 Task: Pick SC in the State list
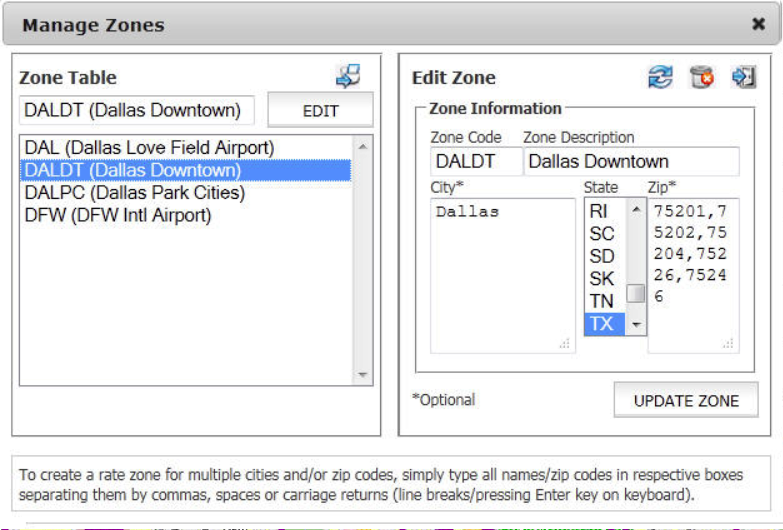coord(602,234)
